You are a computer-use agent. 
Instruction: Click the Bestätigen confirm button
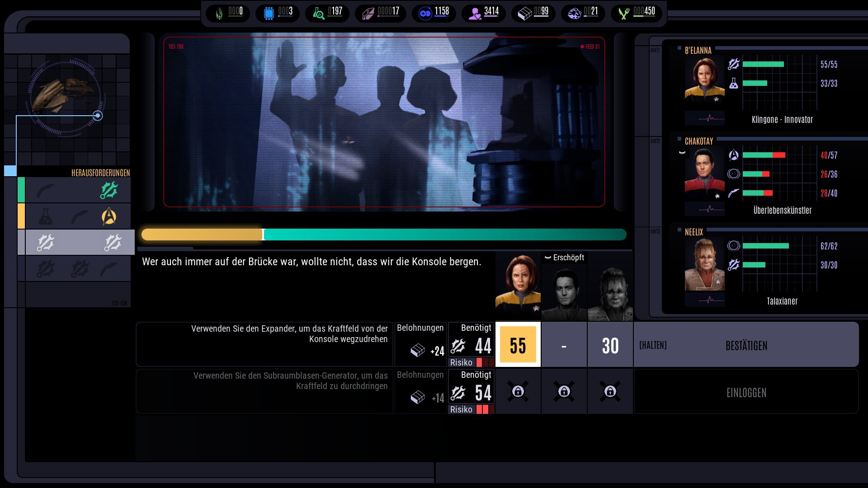[746, 346]
